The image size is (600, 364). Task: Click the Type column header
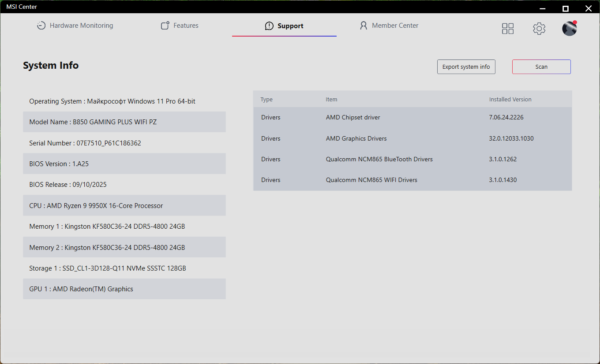point(266,100)
